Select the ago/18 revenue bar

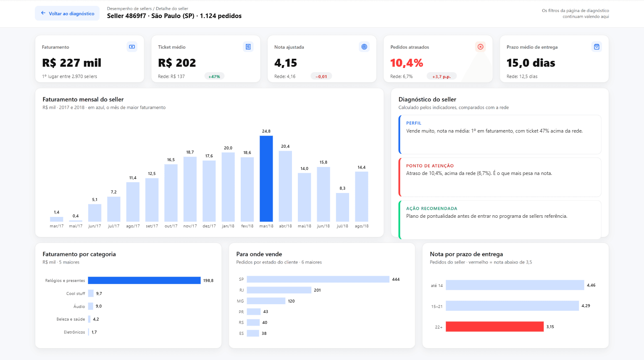[x=362, y=197]
